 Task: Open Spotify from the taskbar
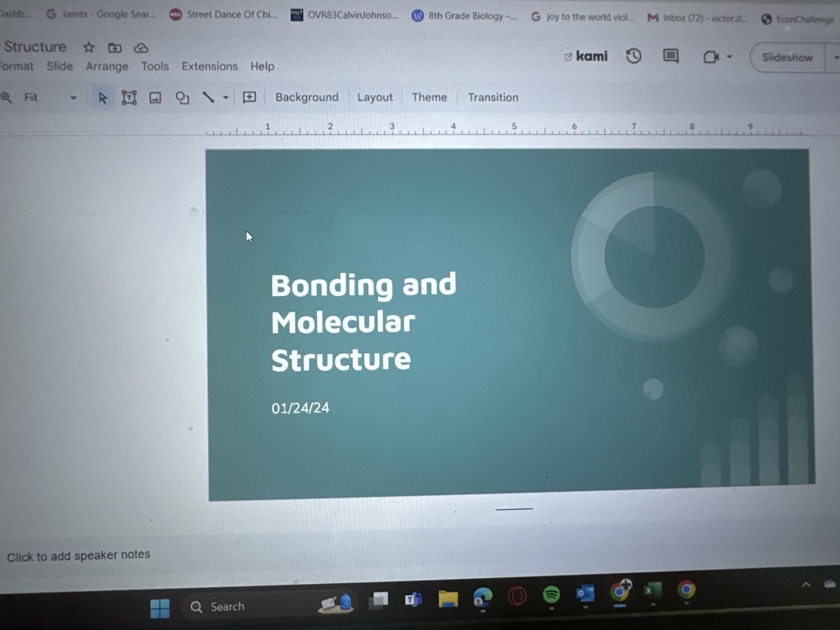pos(551,595)
